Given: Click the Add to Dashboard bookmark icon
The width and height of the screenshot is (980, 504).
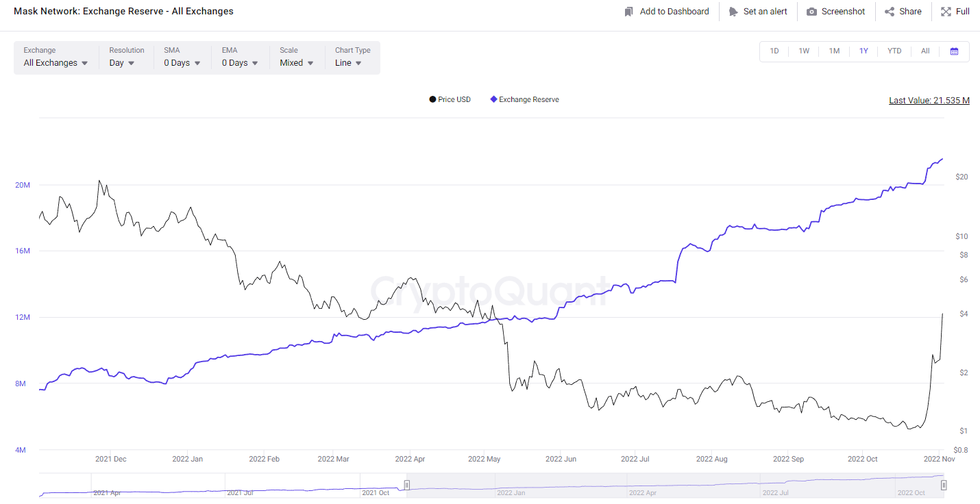Looking at the screenshot, I should (x=628, y=12).
